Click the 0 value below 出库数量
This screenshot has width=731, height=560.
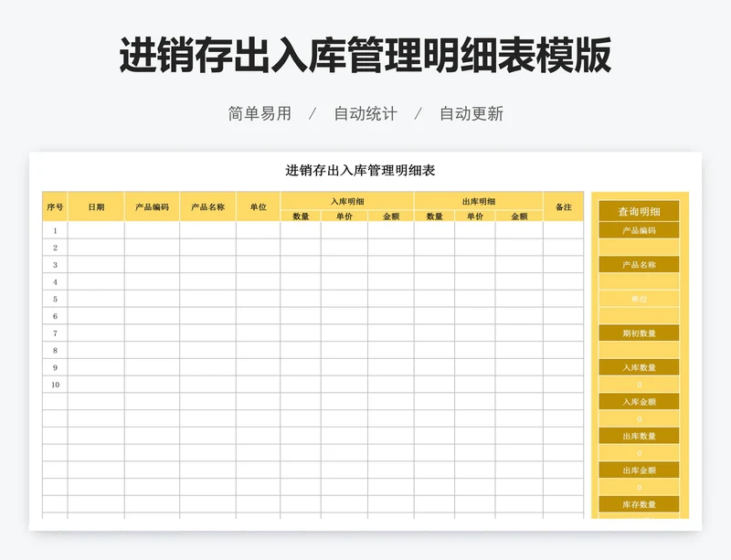click(639, 453)
